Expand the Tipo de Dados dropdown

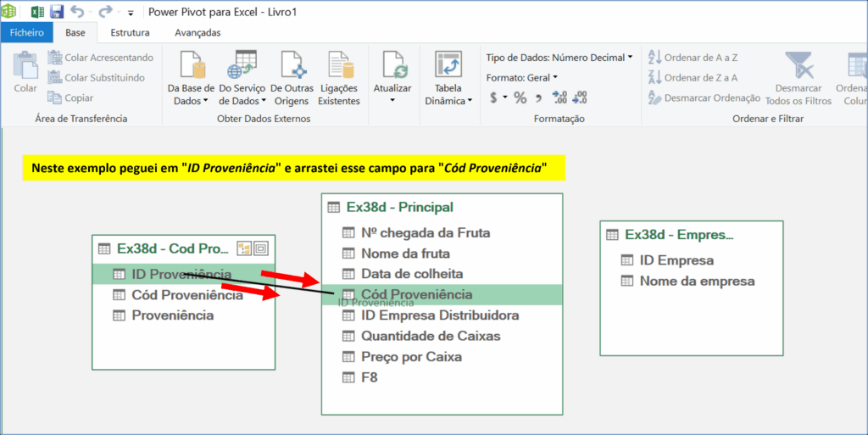(630, 58)
